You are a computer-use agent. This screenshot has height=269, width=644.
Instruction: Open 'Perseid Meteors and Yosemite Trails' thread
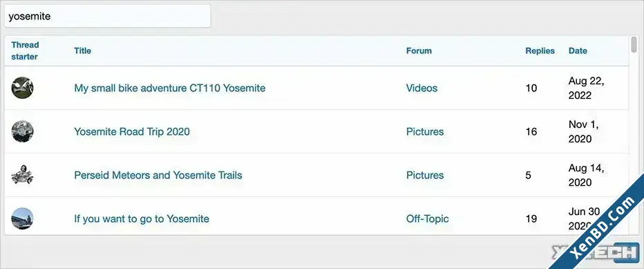[158, 175]
